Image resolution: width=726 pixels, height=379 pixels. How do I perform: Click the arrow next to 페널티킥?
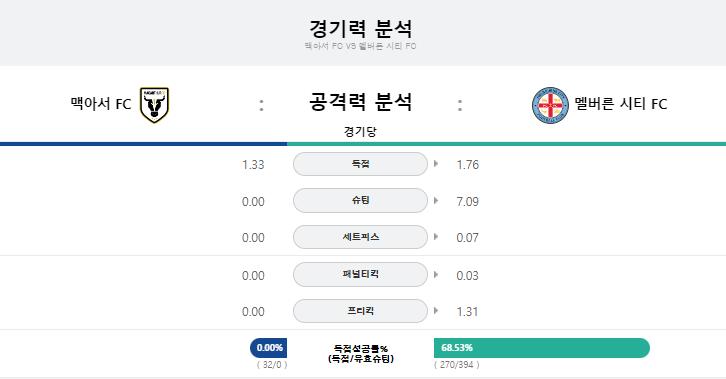tap(436, 274)
